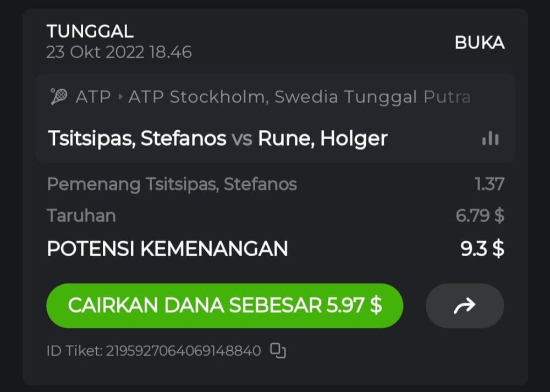Click the breadcrumb arrow after ATP
550x392 pixels.
coord(121,97)
